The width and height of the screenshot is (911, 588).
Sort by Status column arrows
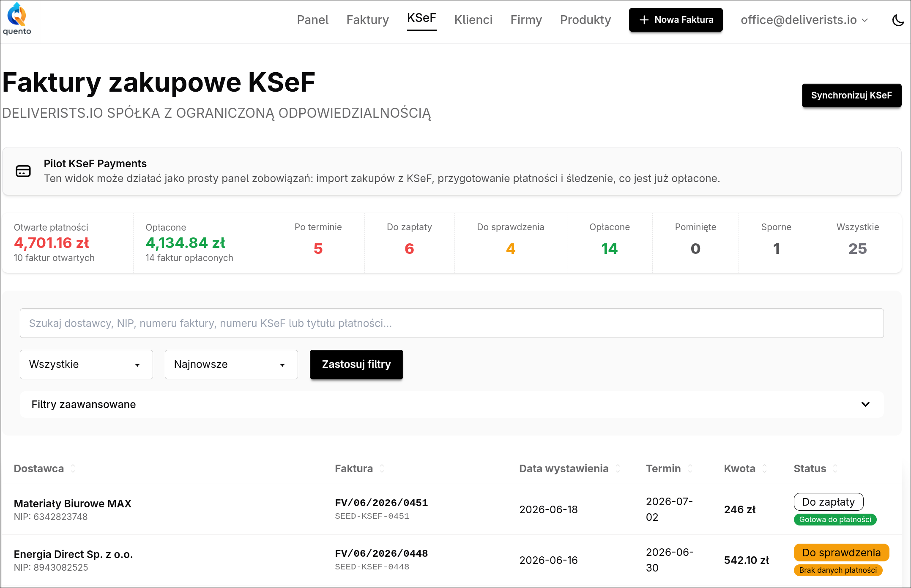point(835,468)
